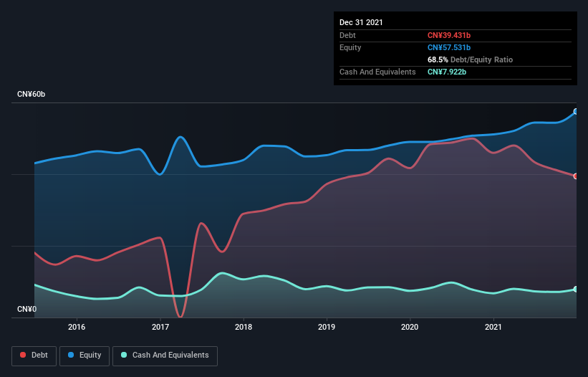Click the CN¥60b axis label

click(31, 94)
